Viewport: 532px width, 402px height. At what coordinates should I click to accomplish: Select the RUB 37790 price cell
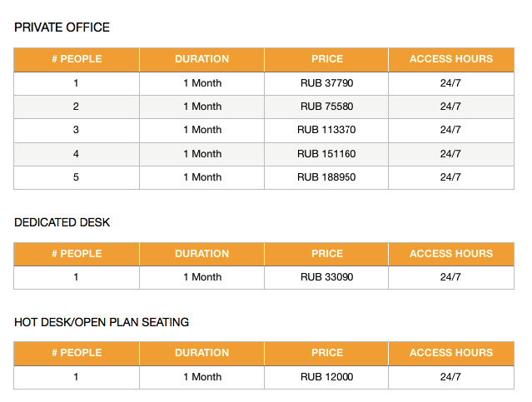[326, 83]
